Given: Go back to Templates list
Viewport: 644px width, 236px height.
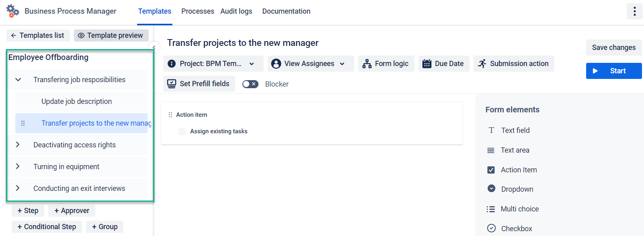Looking at the screenshot, I should pyautogui.click(x=38, y=35).
